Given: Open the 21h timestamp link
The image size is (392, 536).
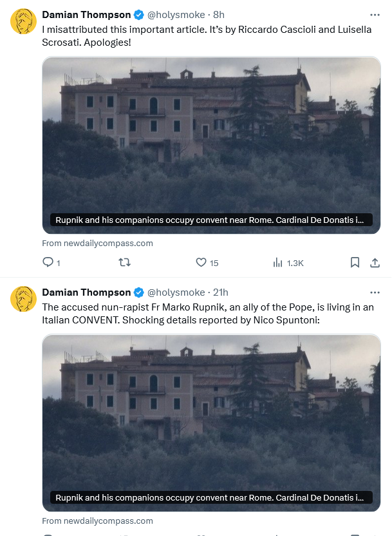Looking at the screenshot, I should click(221, 292).
